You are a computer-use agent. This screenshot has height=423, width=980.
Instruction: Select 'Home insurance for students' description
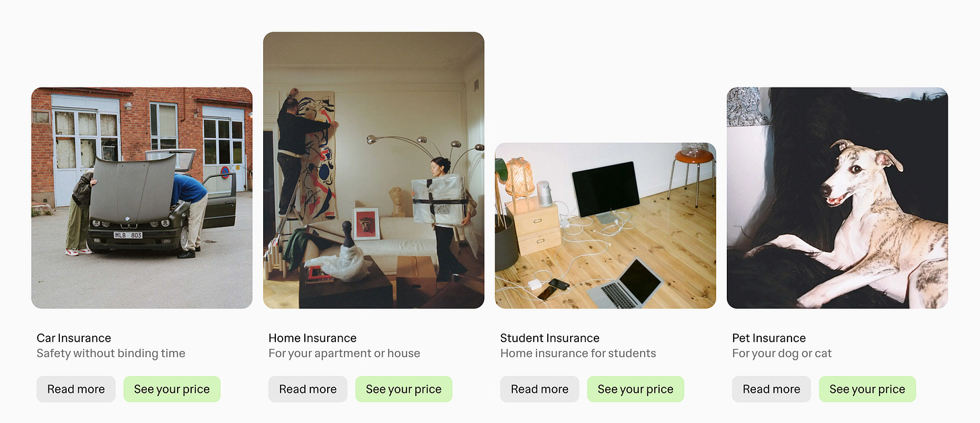pyautogui.click(x=578, y=354)
